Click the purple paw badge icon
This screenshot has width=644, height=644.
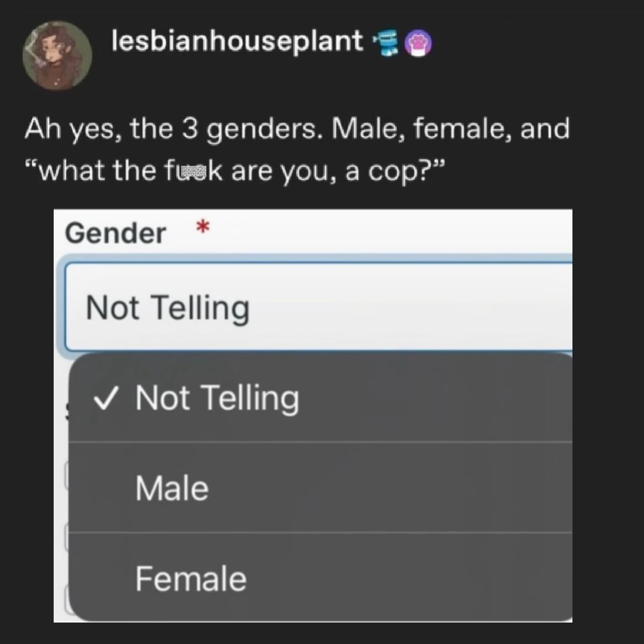point(418,44)
